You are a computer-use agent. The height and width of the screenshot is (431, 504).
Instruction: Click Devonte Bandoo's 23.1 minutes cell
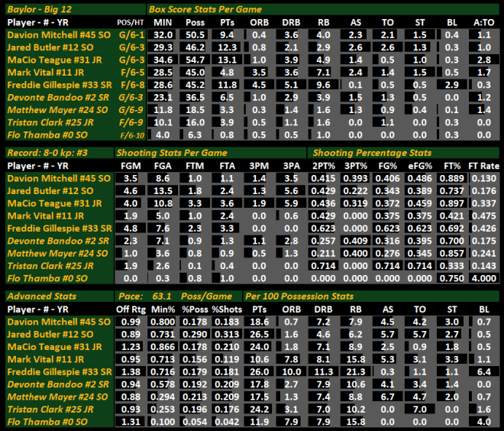[x=163, y=98]
